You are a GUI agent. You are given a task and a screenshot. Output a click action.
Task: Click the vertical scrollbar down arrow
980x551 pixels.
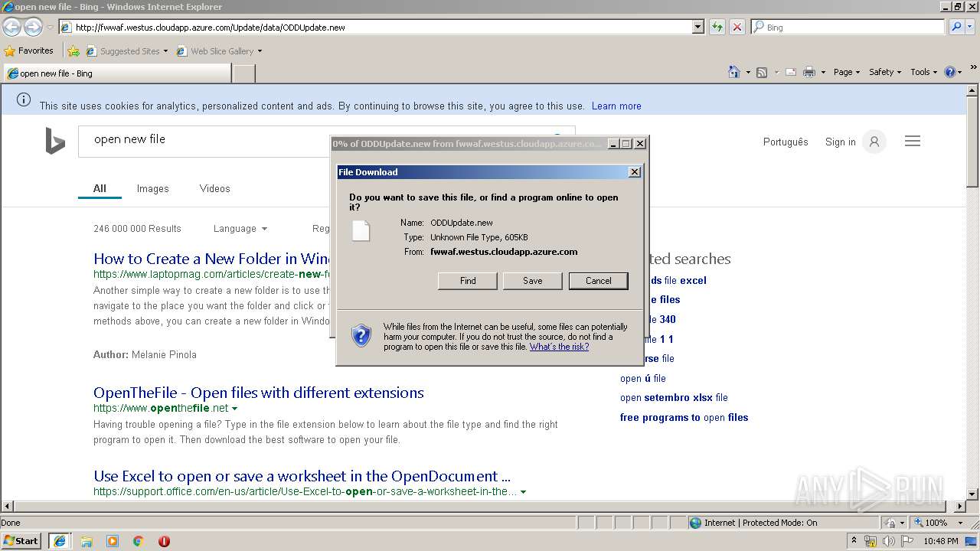972,494
